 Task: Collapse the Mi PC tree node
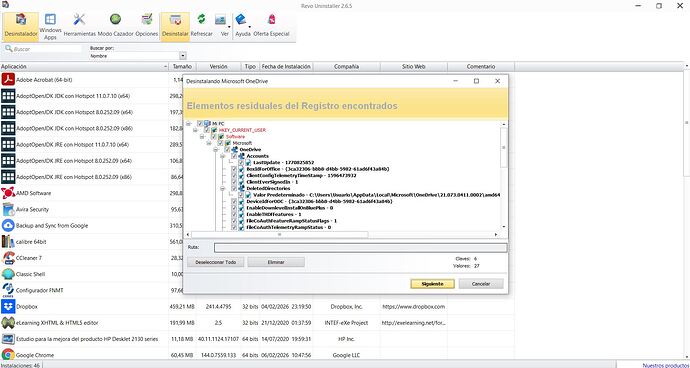click(189, 124)
